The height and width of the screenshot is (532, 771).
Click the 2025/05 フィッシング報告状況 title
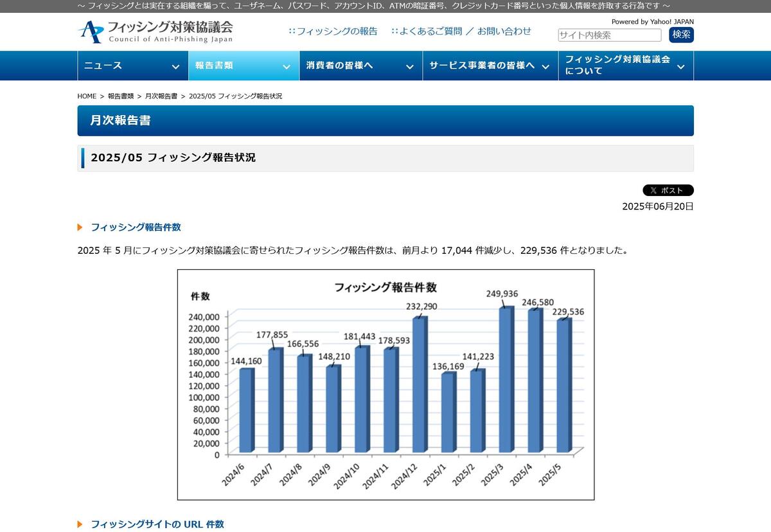point(173,157)
